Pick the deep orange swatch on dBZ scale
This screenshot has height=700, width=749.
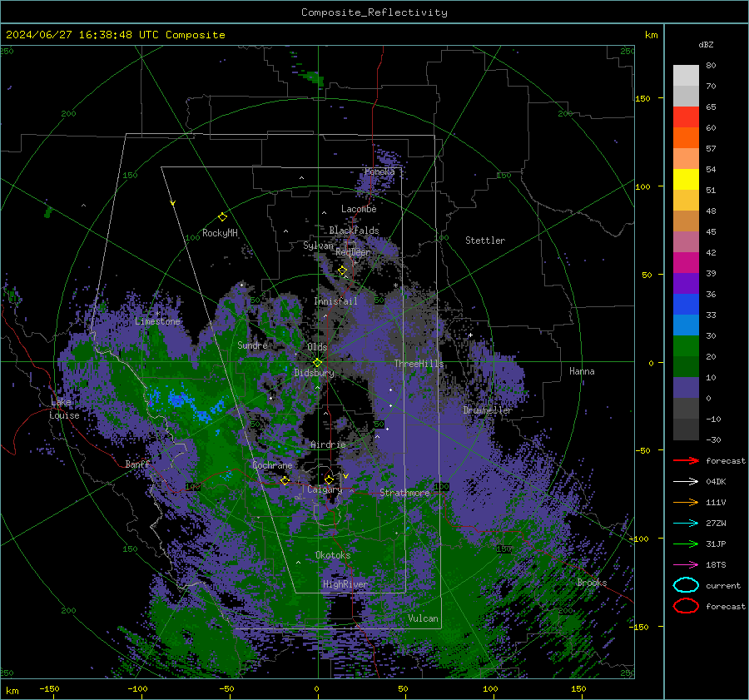pyautogui.click(x=686, y=138)
